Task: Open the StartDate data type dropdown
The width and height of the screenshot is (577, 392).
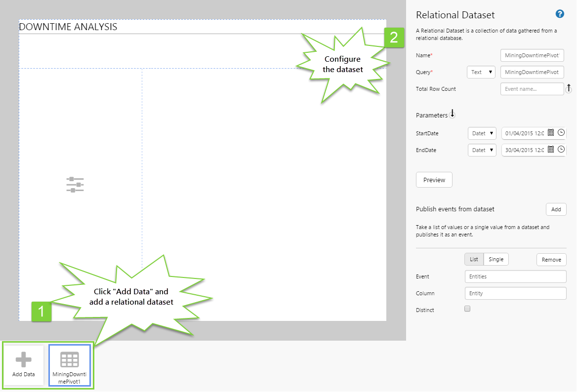Action: (482, 133)
